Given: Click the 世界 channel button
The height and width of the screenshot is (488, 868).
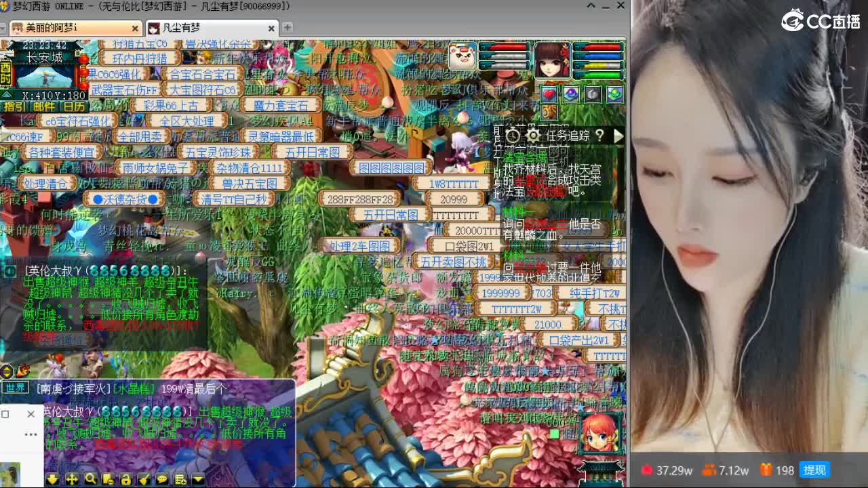Looking at the screenshot, I should 14,388.
